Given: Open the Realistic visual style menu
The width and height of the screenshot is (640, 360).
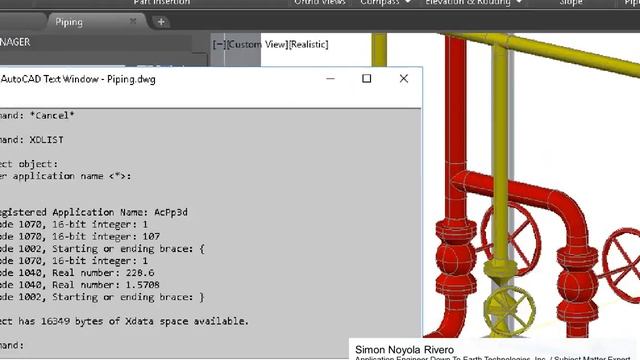Looking at the screenshot, I should pos(309,44).
